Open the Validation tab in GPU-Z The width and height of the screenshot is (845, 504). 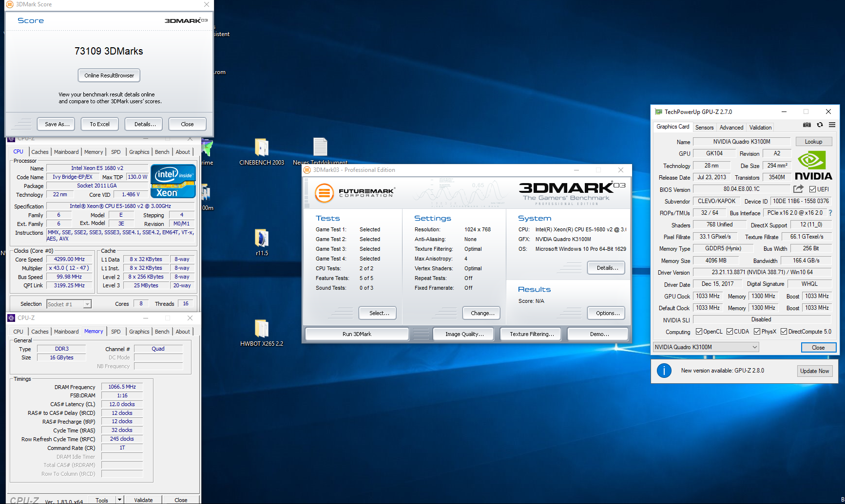pos(760,128)
